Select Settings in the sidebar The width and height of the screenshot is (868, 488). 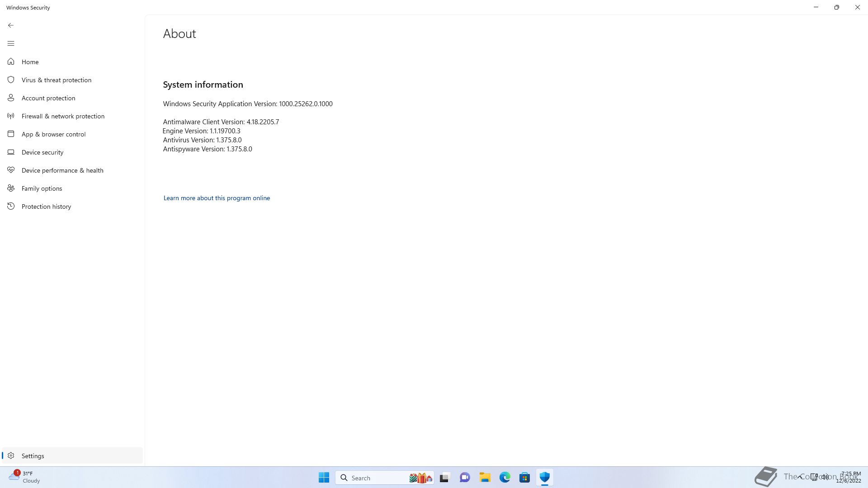[72, 455]
